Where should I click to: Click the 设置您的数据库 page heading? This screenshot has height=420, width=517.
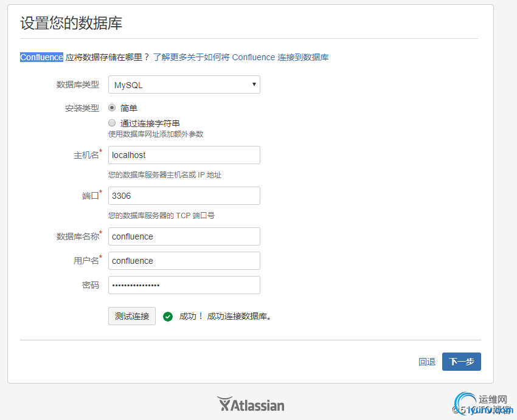(71, 23)
